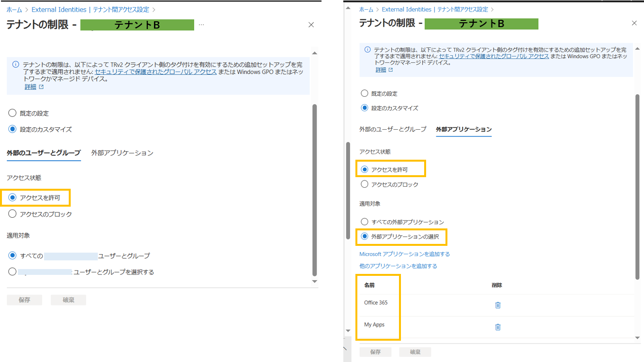Choose すべての ユーザーとグループ radio option
This screenshot has height=362, width=644.
[13, 256]
